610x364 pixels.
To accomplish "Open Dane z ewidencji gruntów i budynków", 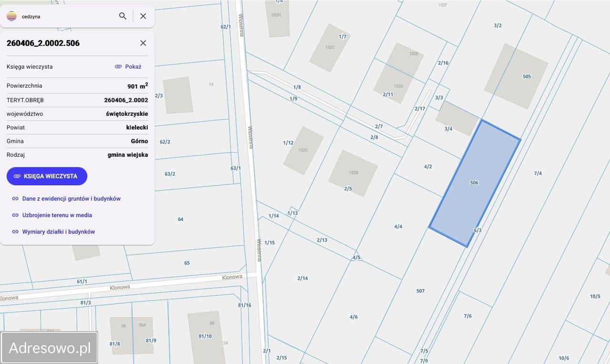I will 71,199.
